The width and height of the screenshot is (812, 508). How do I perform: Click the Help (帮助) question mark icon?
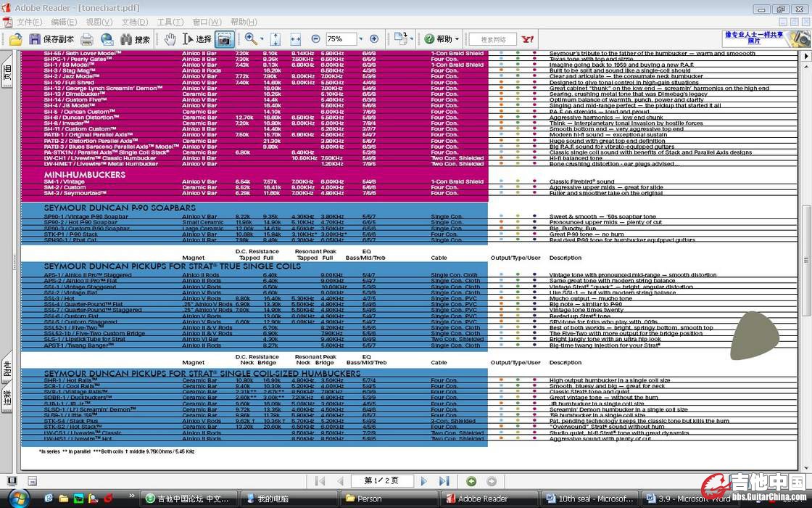[429, 39]
